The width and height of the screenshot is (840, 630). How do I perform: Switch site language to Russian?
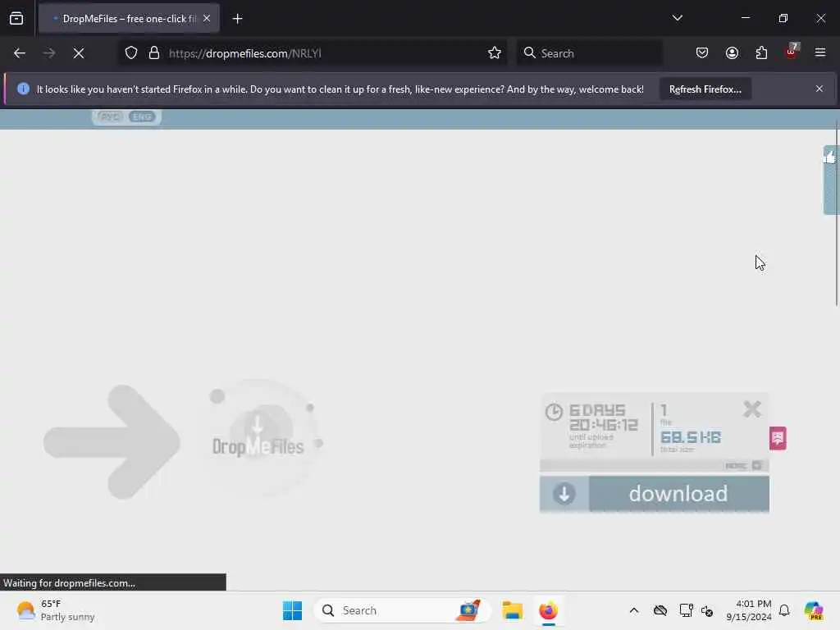pyautogui.click(x=110, y=116)
